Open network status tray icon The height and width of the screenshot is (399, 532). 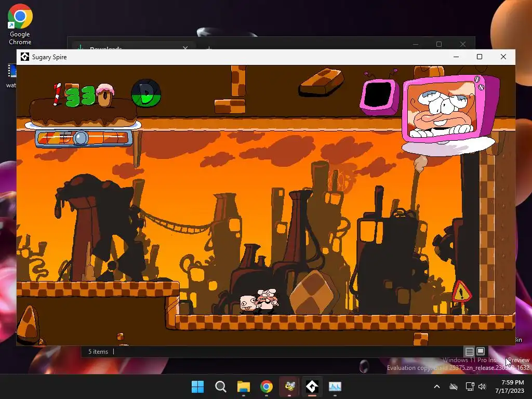coord(470,387)
